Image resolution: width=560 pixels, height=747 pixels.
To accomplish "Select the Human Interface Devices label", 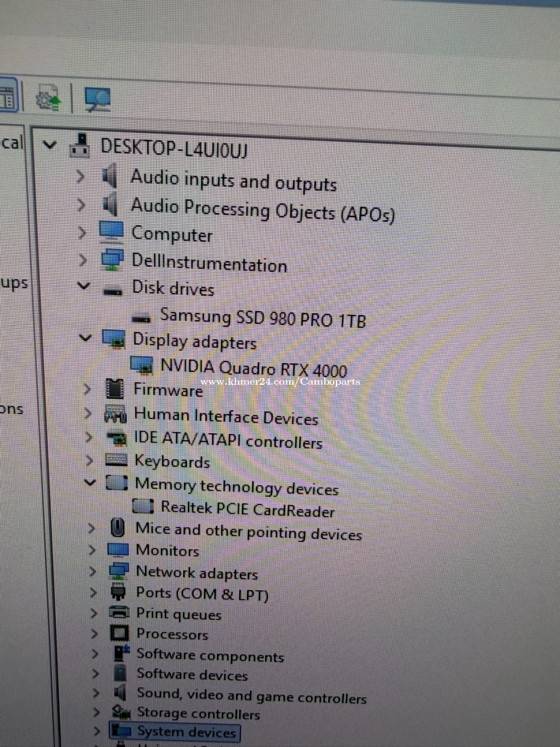I will pyautogui.click(x=226, y=416).
